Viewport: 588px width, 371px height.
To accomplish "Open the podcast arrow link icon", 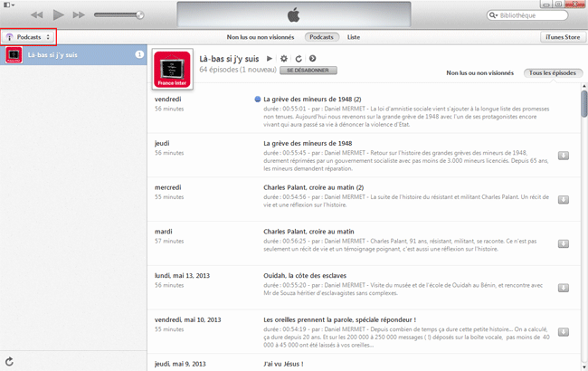I will tap(312, 59).
